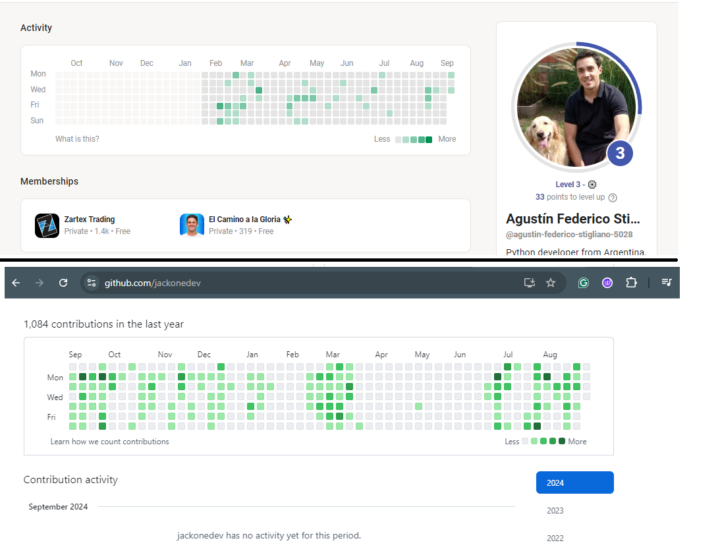Click the 'Feb' label in Activity graph
720x555 pixels.
pyautogui.click(x=216, y=63)
